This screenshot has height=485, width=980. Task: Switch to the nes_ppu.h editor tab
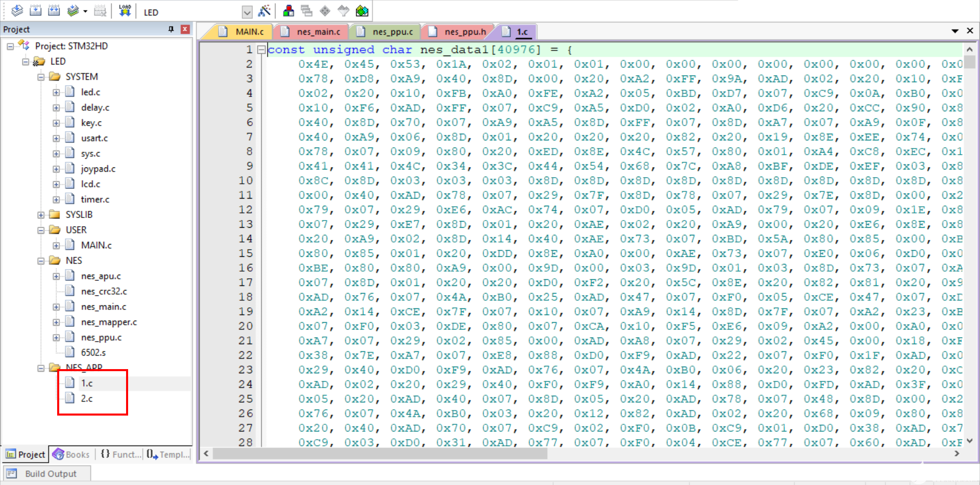[458, 32]
